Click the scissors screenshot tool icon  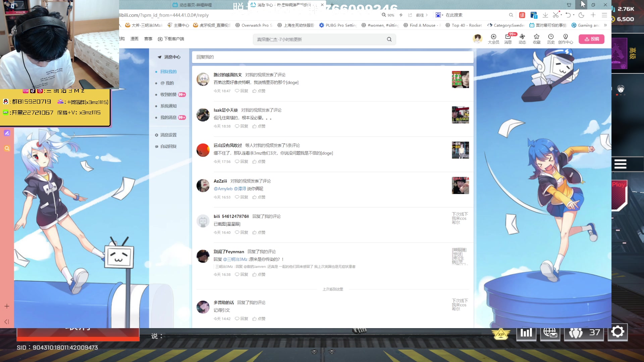[556, 15]
